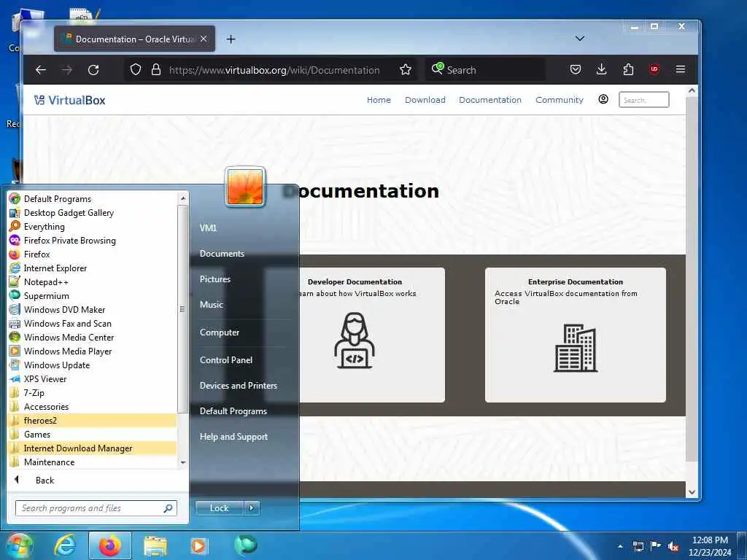
Task: Open Notepad++ from the Start menu
Action: click(x=93, y=282)
